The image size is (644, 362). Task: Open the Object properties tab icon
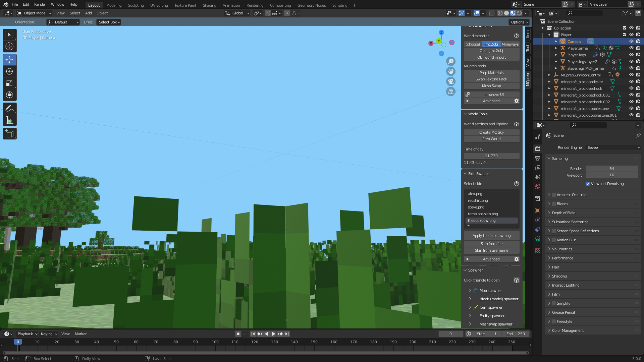538,210
